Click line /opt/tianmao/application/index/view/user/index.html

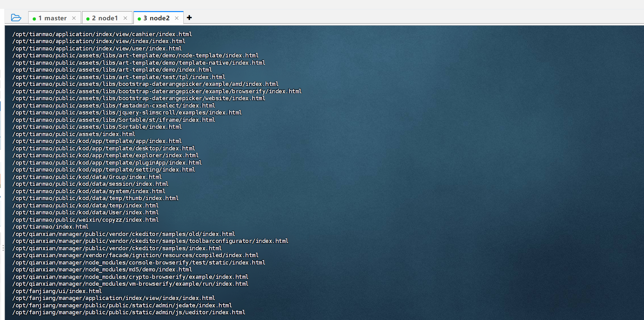[97, 49]
